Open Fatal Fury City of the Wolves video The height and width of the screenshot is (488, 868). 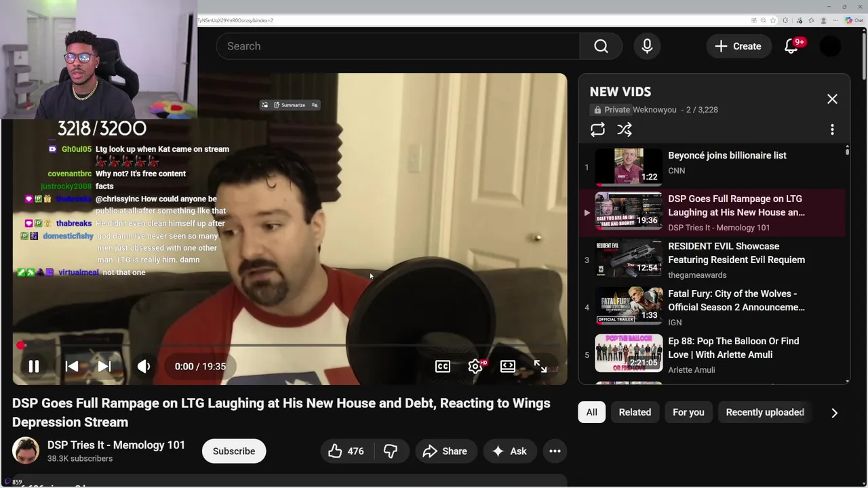[736, 300]
